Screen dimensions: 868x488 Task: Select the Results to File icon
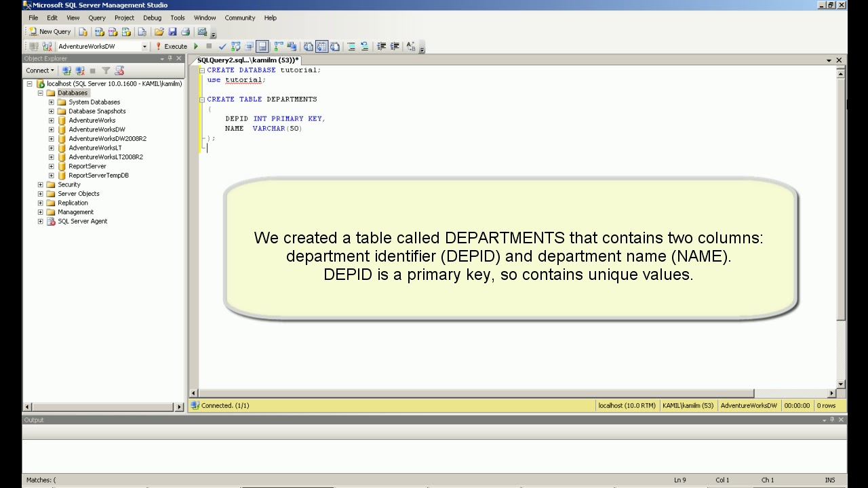pyautogui.click(x=335, y=47)
